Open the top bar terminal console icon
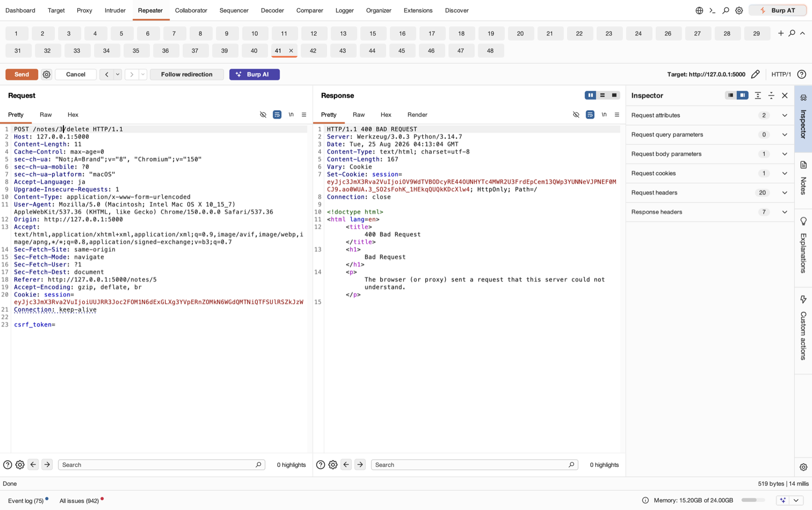The image size is (812, 510). [x=713, y=11]
